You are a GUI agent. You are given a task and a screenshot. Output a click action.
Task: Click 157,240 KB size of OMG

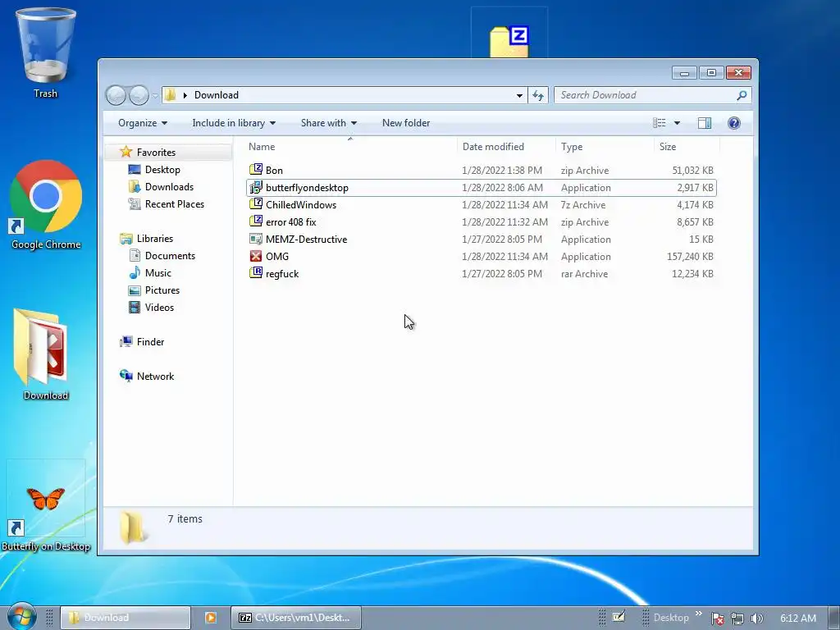click(x=690, y=257)
